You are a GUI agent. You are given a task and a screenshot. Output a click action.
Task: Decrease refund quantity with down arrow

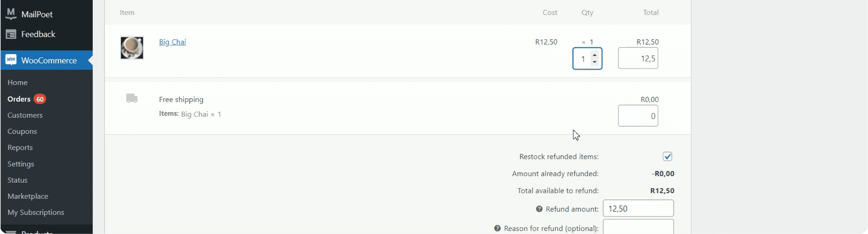pyautogui.click(x=595, y=62)
